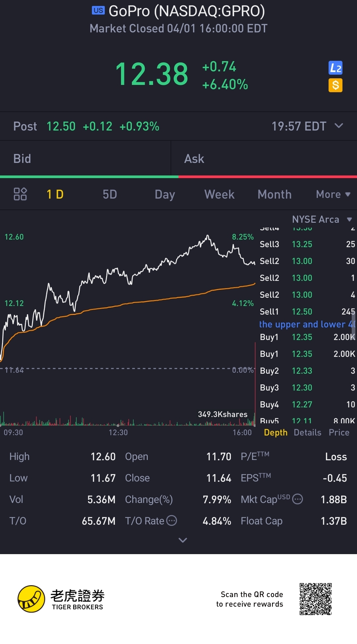Select the Buy2 12.33 order row
This screenshot has width=357, height=644.
tap(307, 371)
